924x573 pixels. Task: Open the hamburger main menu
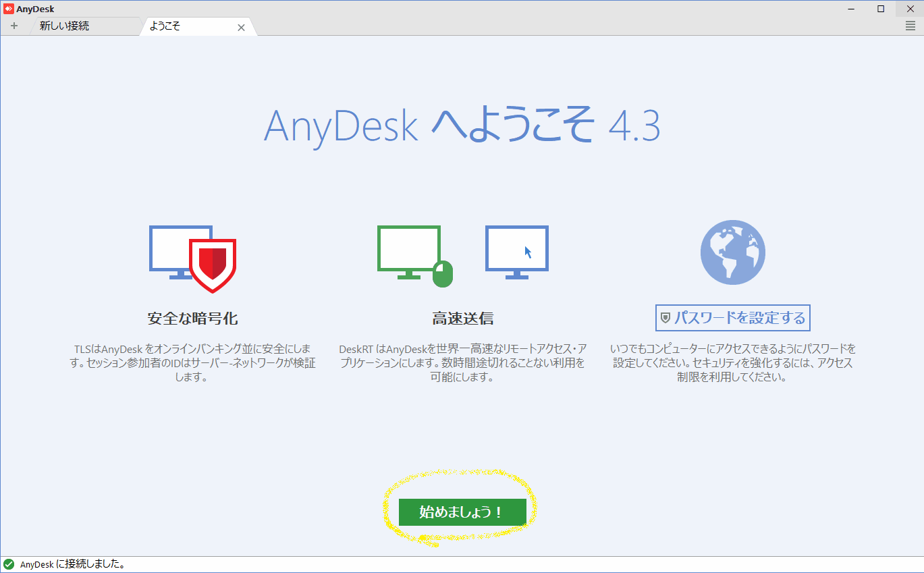click(x=911, y=26)
